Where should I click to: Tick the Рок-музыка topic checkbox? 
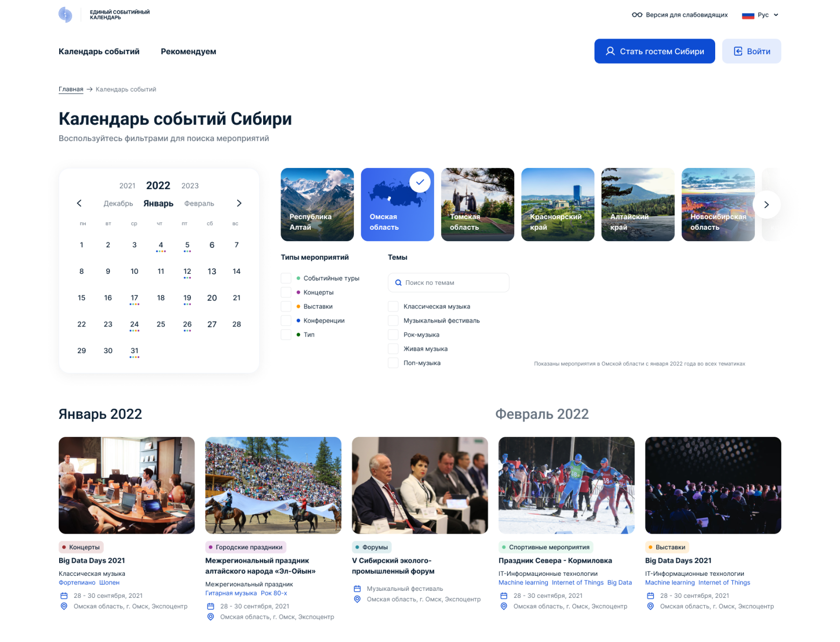coord(393,335)
